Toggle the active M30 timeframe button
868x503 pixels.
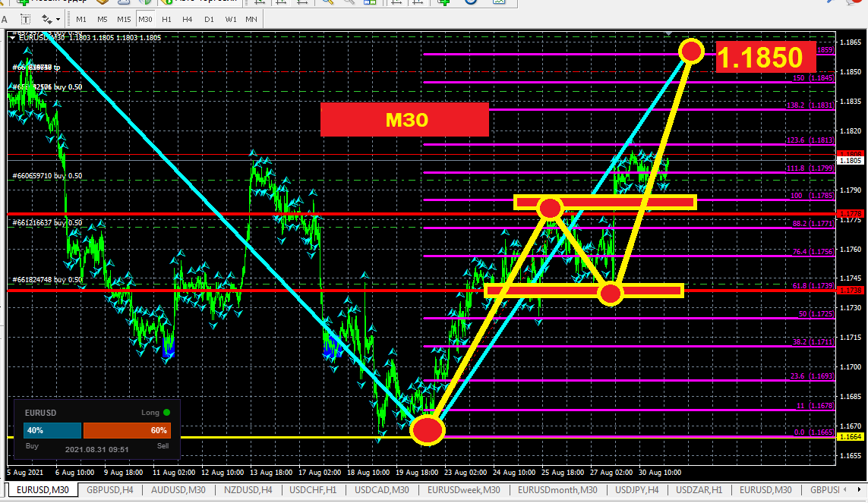click(x=145, y=20)
